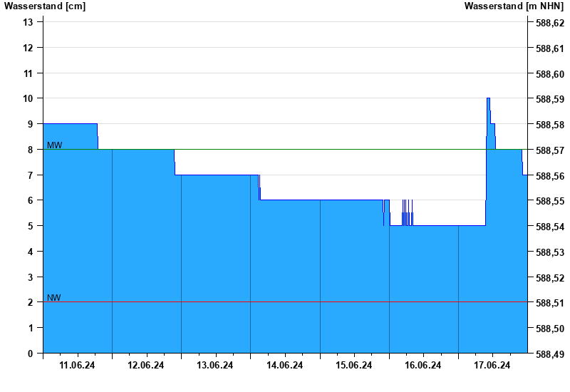Click the right axis value 588,57
Image resolution: width=570 pixels, height=392 pixels.
(550, 150)
